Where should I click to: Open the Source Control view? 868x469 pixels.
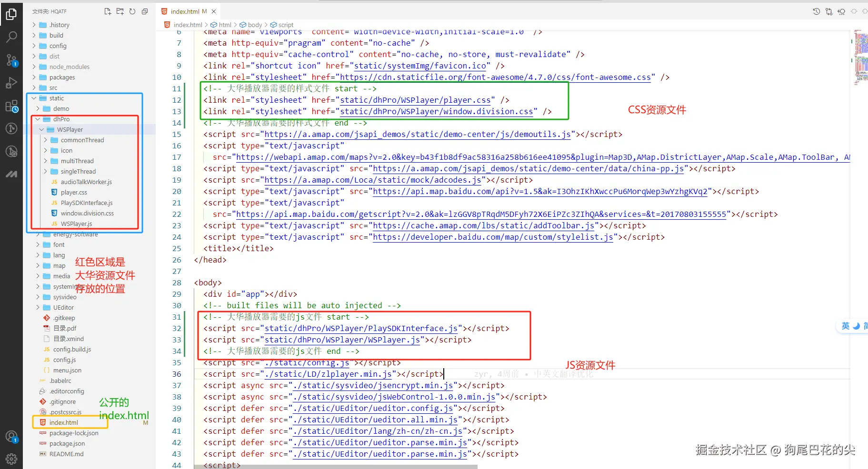(x=11, y=60)
